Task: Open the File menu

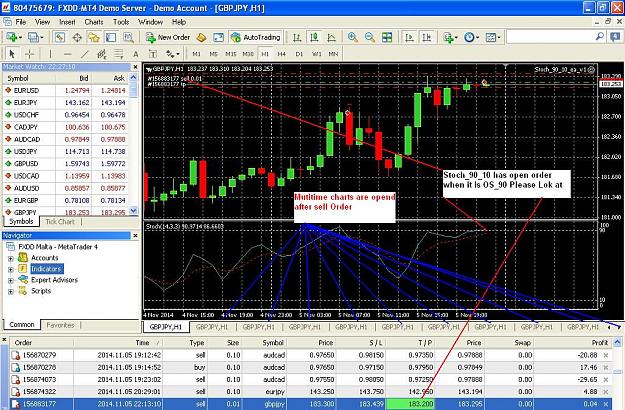Action: click(21, 22)
